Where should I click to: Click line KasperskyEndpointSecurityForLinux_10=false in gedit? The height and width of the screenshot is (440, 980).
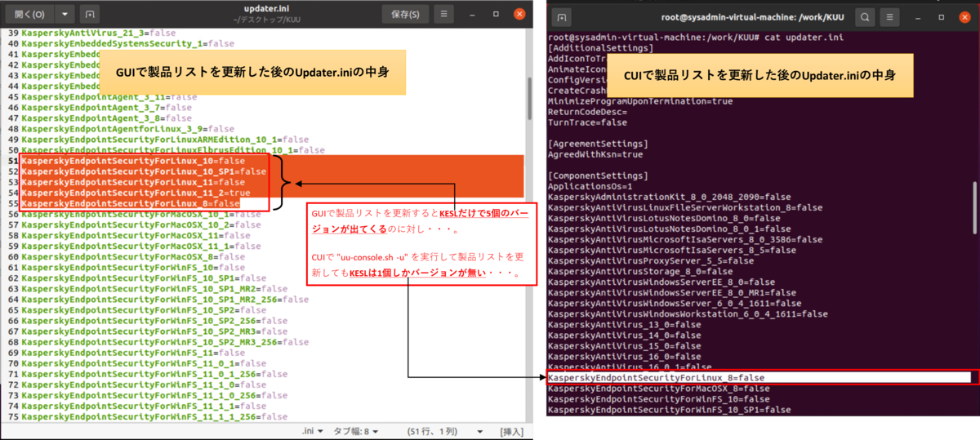[133, 161]
